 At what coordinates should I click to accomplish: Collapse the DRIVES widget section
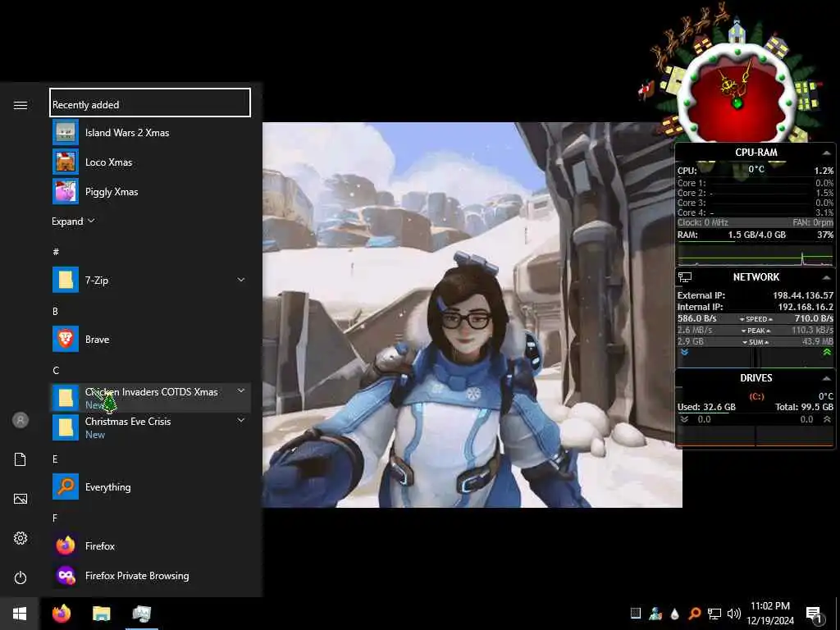pos(827,378)
